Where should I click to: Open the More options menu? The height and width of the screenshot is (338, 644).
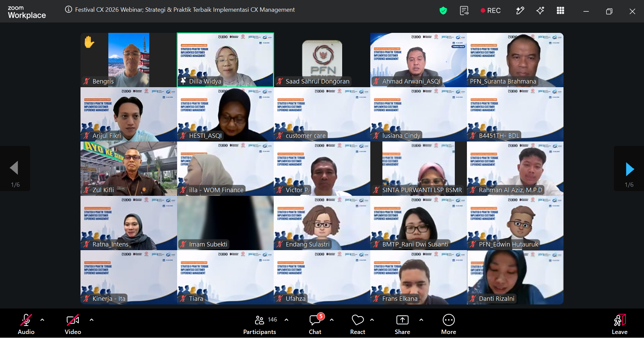449,324
